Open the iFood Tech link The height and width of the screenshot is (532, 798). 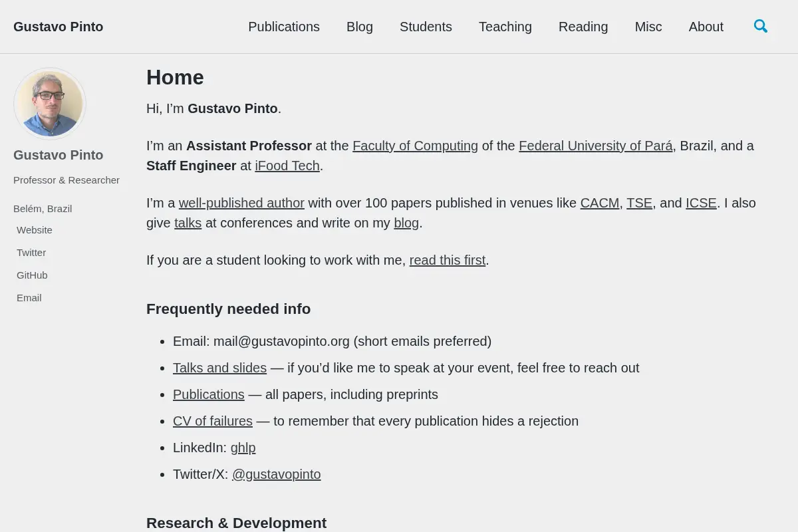pos(287,166)
